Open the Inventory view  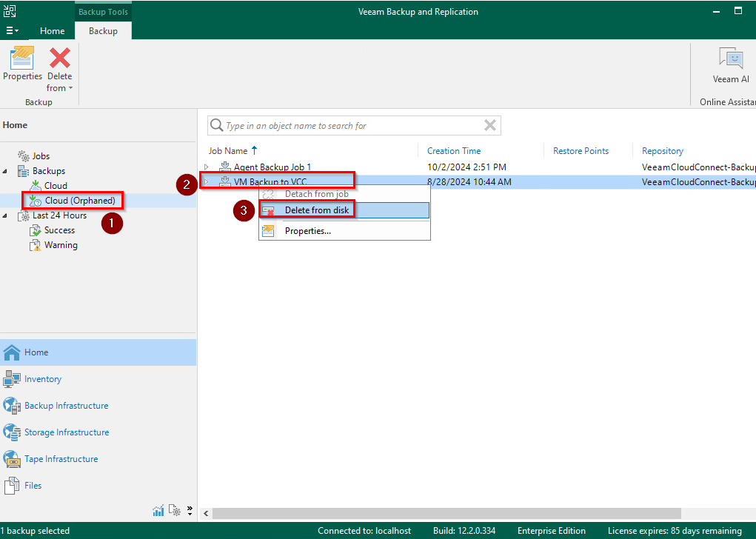pos(98,379)
